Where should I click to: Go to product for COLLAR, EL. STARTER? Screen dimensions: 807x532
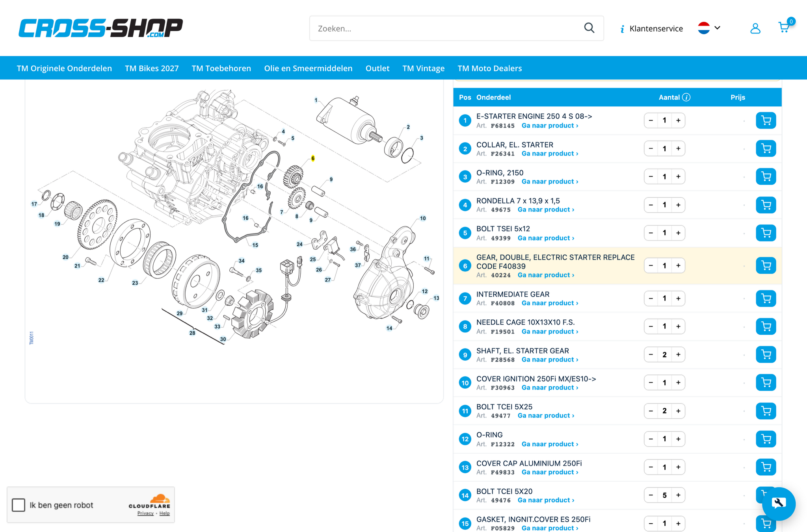pos(550,154)
